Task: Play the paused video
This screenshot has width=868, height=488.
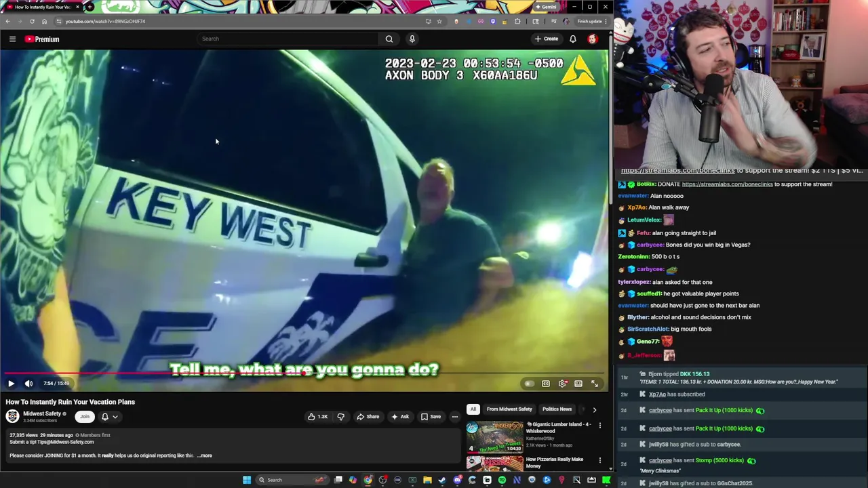Action: click(11, 384)
